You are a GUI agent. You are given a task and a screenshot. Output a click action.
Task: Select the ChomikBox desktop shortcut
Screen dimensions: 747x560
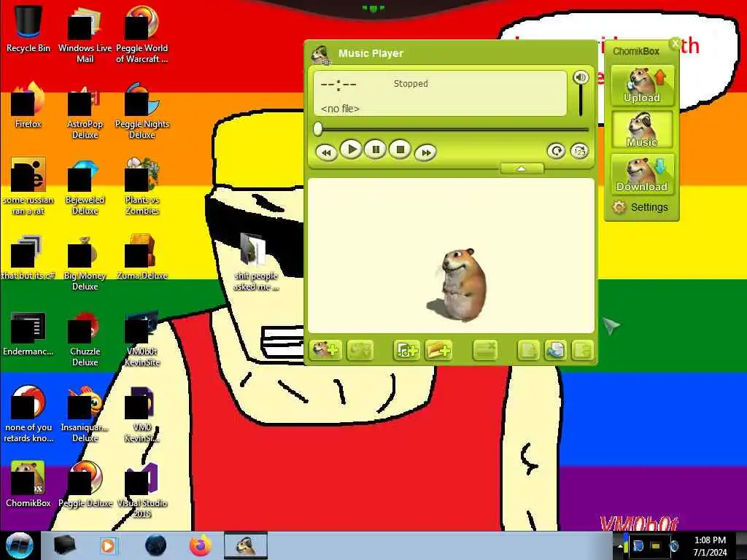28,483
